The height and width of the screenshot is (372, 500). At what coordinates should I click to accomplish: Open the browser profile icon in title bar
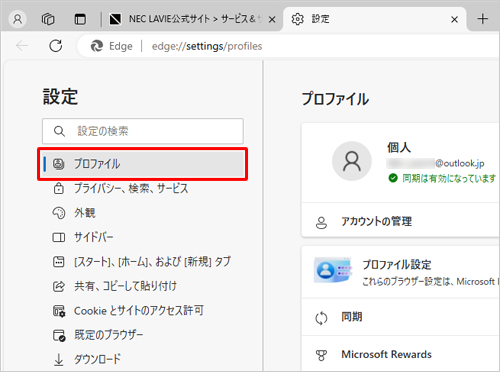coord(17,19)
